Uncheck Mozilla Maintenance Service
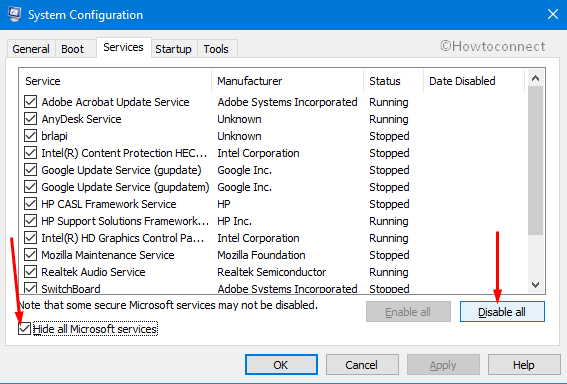The image size is (567, 384). point(30,255)
